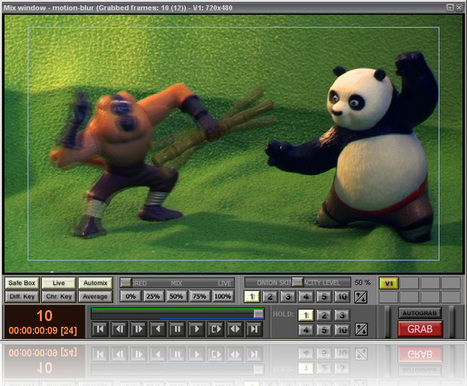The image size is (467, 386).
Task: Jump to the first frame
Action: [x=100, y=329]
